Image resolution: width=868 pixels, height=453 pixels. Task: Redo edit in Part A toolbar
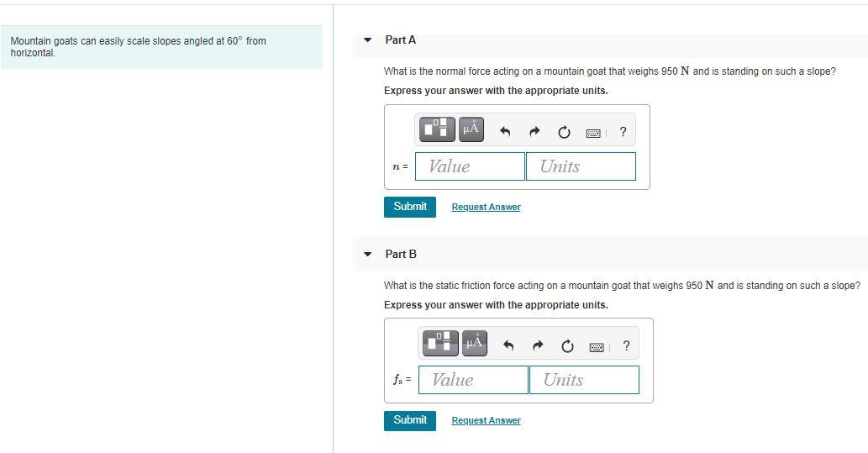tap(534, 132)
